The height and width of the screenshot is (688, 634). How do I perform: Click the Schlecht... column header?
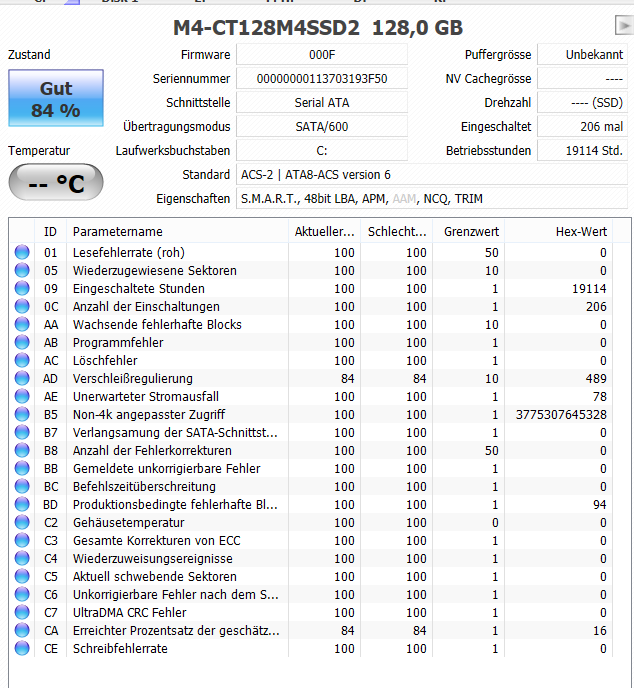click(397, 231)
